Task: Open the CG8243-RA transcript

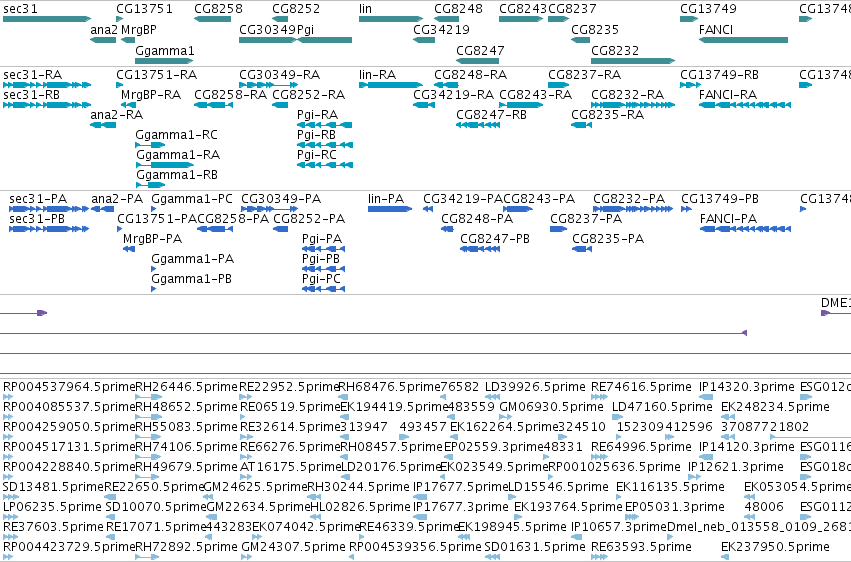Action: pos(521,105)
